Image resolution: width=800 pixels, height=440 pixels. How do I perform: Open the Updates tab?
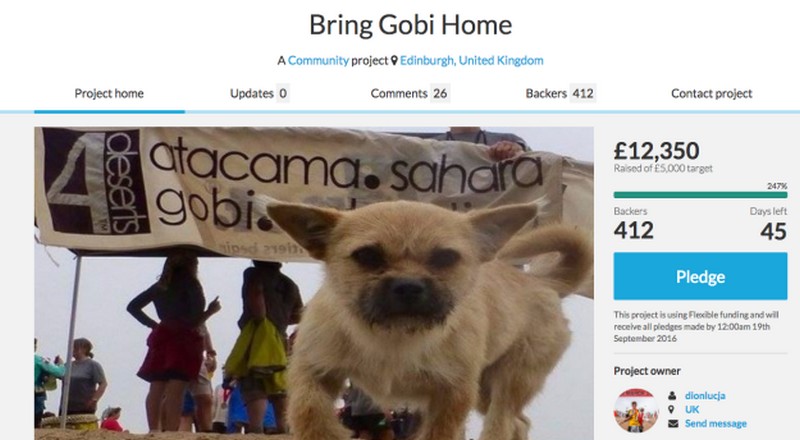coord(259,93)
